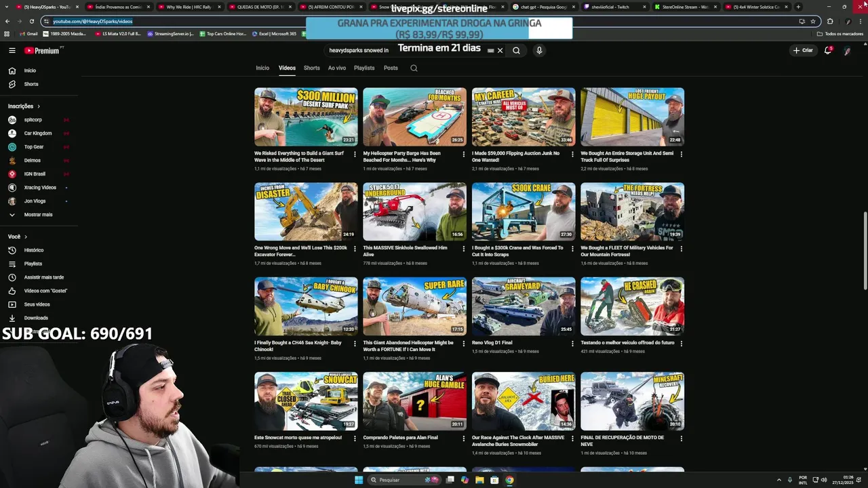This screenshot has height=488, width=868.
Task: Click browser address bar URL
Action: coord(93,21)
